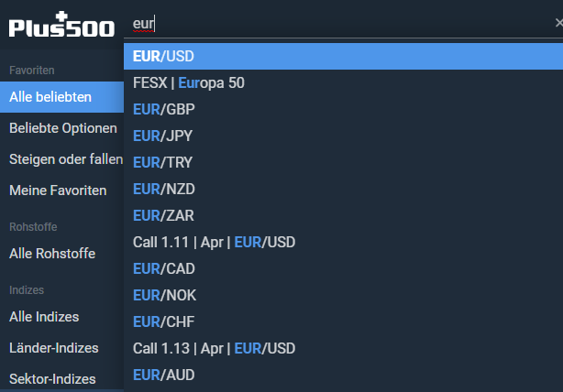
Task: Open Beliebte Optionen category
Action: click(x=61, y=128)
